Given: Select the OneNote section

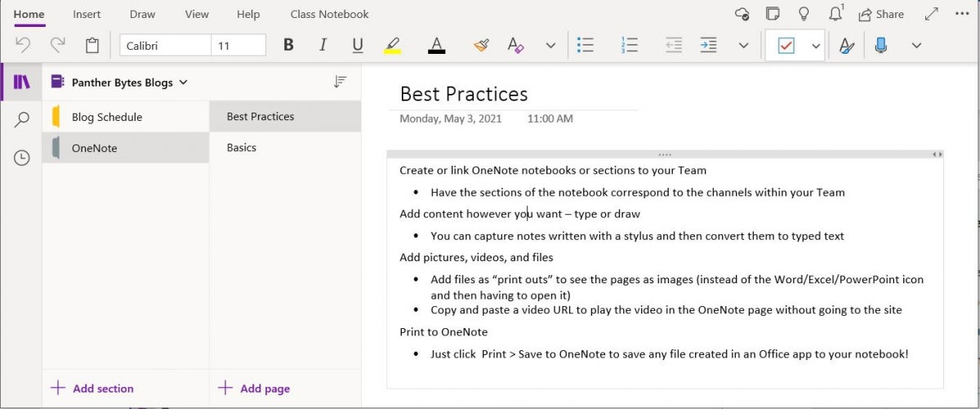Looking at the screenshot, I should (126, 148).
